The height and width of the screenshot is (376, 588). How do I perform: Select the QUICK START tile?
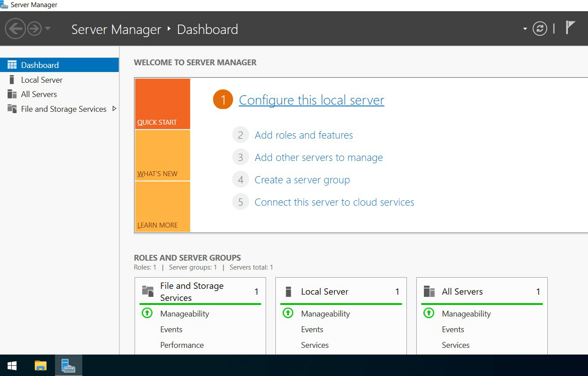(163, 104)
